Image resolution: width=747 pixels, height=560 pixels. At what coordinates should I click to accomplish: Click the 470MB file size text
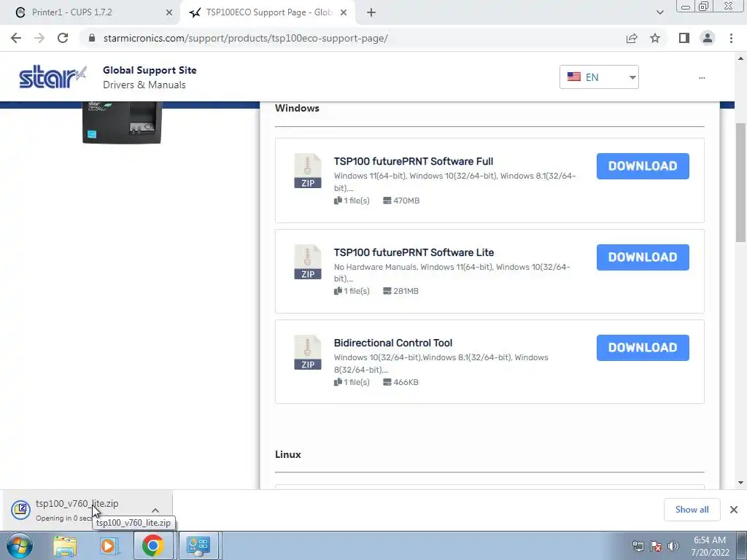pos(406,201)
